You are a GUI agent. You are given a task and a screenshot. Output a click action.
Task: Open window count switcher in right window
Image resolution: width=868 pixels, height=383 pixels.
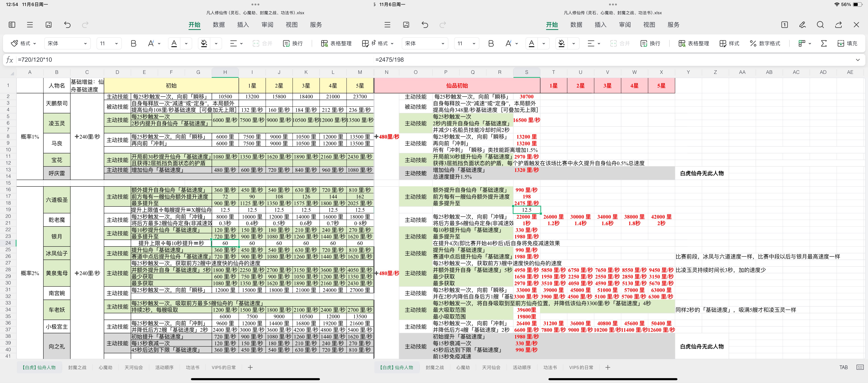pos(784,24)
